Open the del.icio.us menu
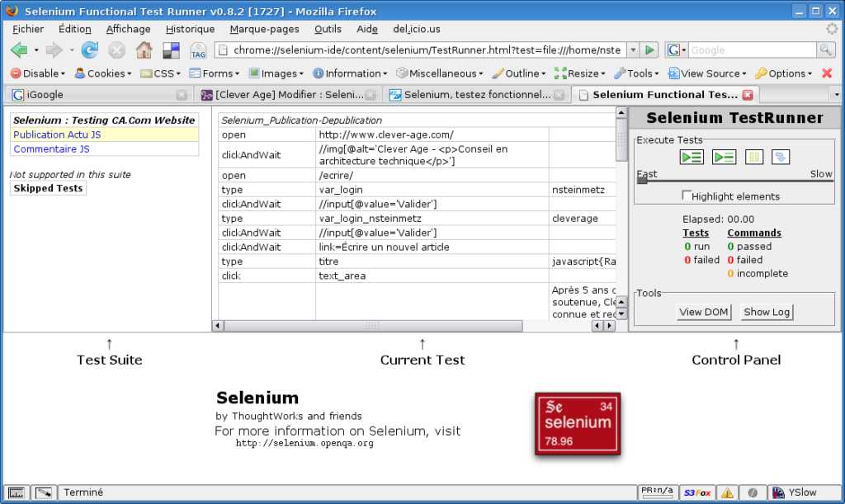 click(x=417, y=29)
